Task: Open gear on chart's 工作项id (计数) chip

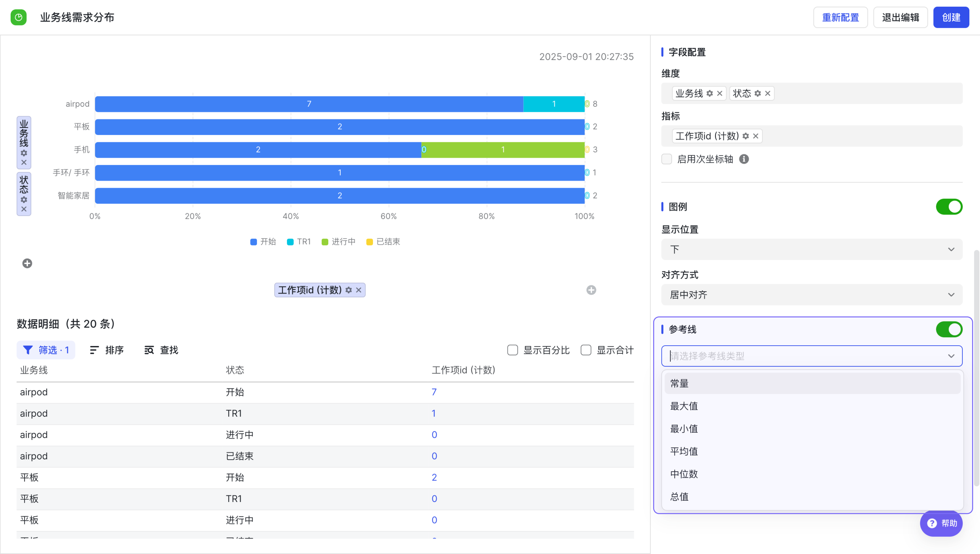Action: click(349, 290)
